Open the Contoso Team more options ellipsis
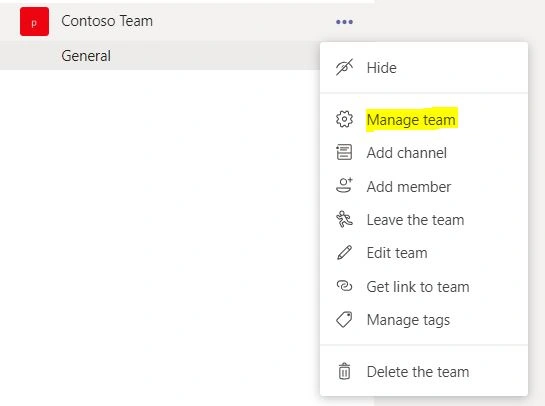The image size is (545, 406). click(x=344, y=22)
